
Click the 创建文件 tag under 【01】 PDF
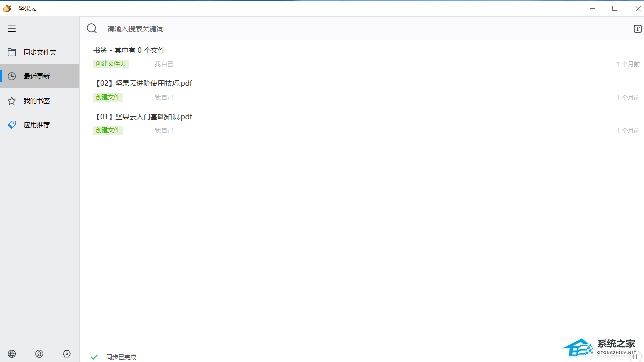click(x=108, y=130)
